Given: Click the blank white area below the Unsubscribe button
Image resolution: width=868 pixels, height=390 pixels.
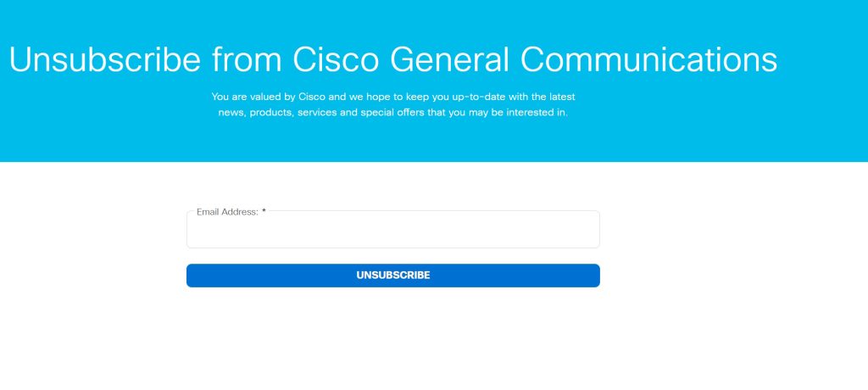Looking at the screenshot, I should coord(392,339).
